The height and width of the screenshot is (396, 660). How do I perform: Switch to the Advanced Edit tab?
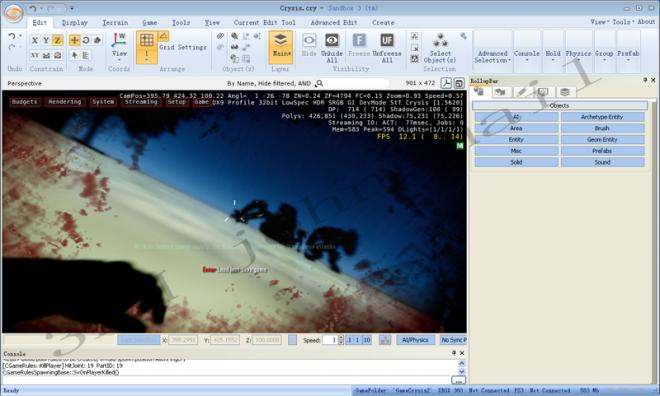click(333, 23)
